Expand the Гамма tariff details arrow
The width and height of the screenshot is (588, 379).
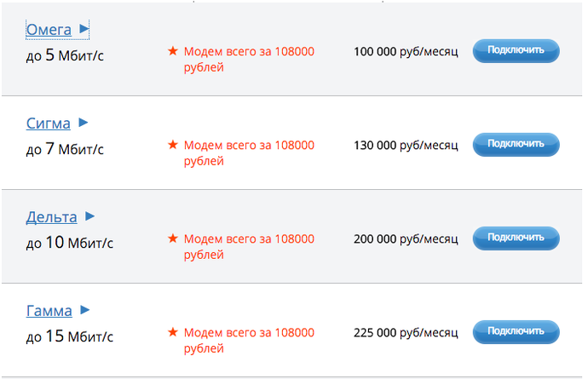[85, 310]
